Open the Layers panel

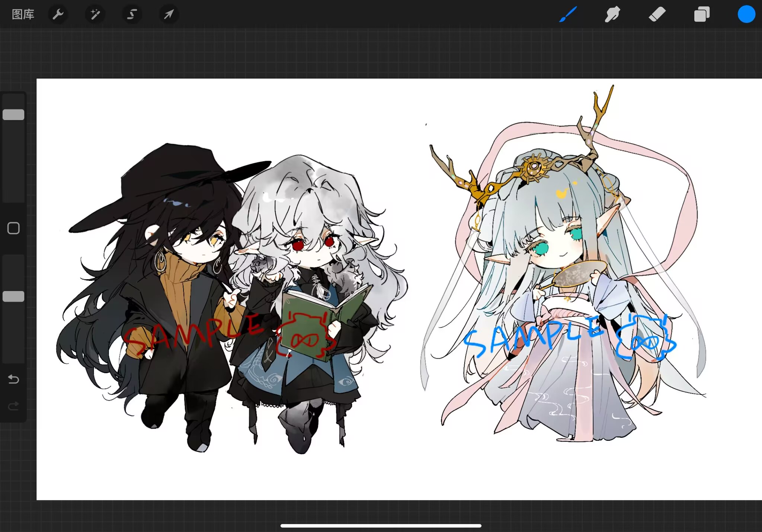(702, 15)
